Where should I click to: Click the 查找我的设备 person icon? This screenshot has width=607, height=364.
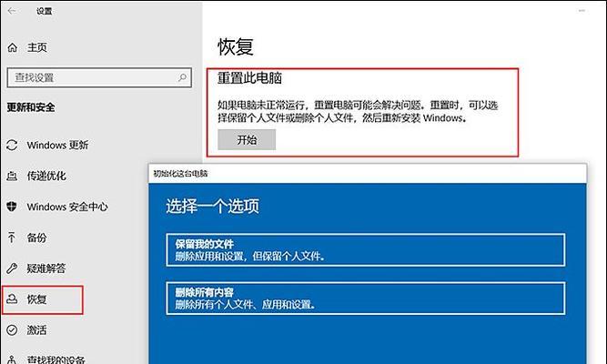tap(12, 359)
